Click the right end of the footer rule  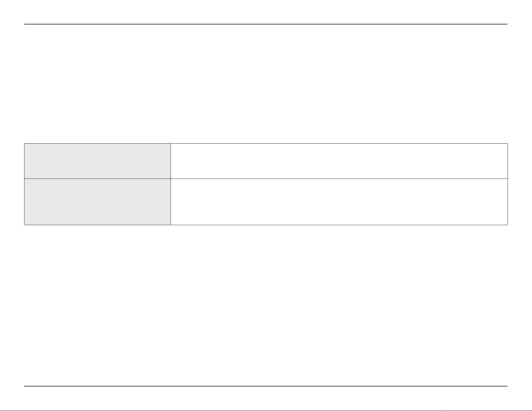[506, 386]
